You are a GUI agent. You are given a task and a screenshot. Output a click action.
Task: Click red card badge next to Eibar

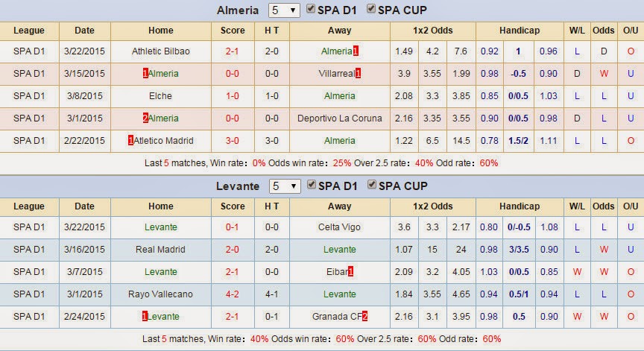[350, 272]
